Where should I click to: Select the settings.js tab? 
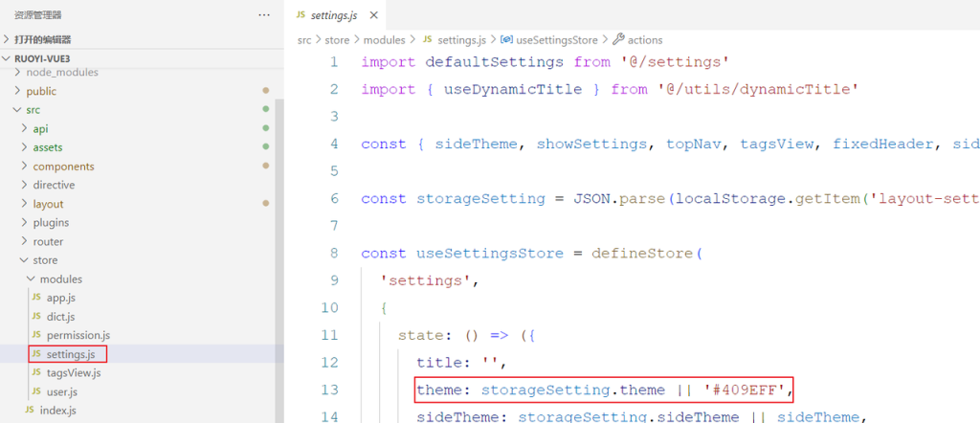coord(334,15)
